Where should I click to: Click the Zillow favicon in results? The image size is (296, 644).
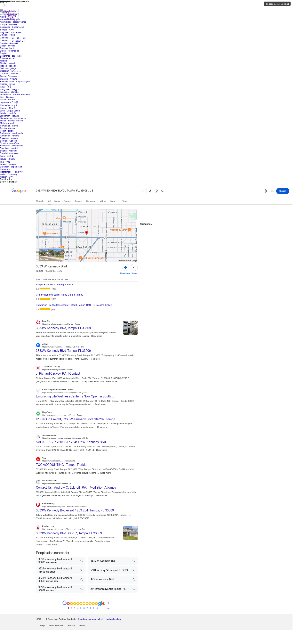click(38, 345)
